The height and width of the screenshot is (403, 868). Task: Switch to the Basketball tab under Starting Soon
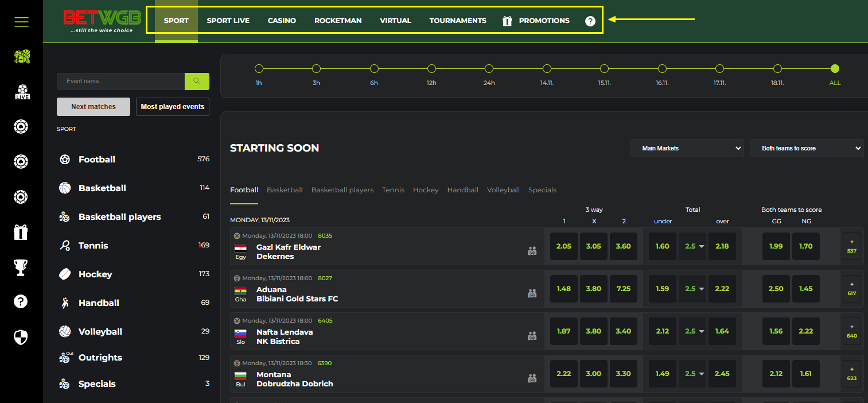[285, 189]
